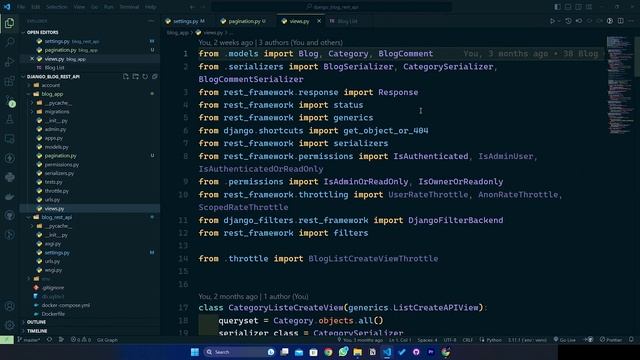
Task: Open the notifications bell in the status bar
Action: tap(631, 340)
